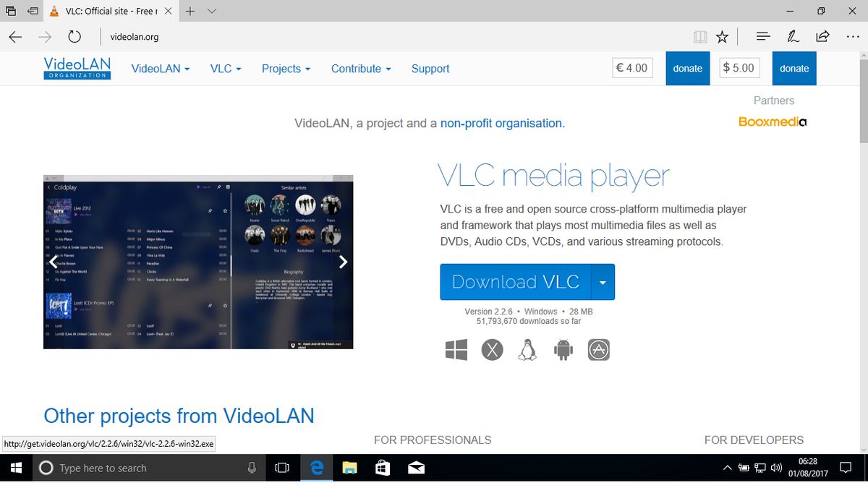
Task: Click the OS X platform icon
Action: (492, 349)
